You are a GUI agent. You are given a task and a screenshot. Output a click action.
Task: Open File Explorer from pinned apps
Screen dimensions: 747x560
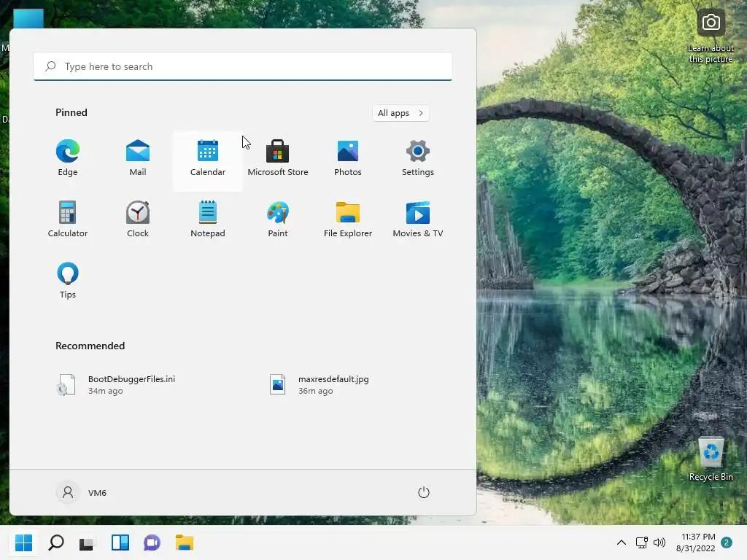(348, 220)
